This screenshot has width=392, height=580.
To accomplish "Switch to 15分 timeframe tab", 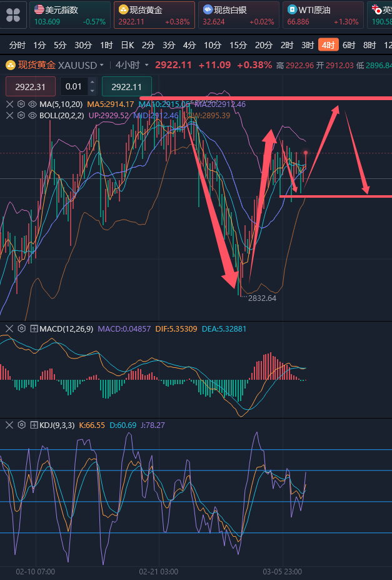I will click(x=238, y=46).
